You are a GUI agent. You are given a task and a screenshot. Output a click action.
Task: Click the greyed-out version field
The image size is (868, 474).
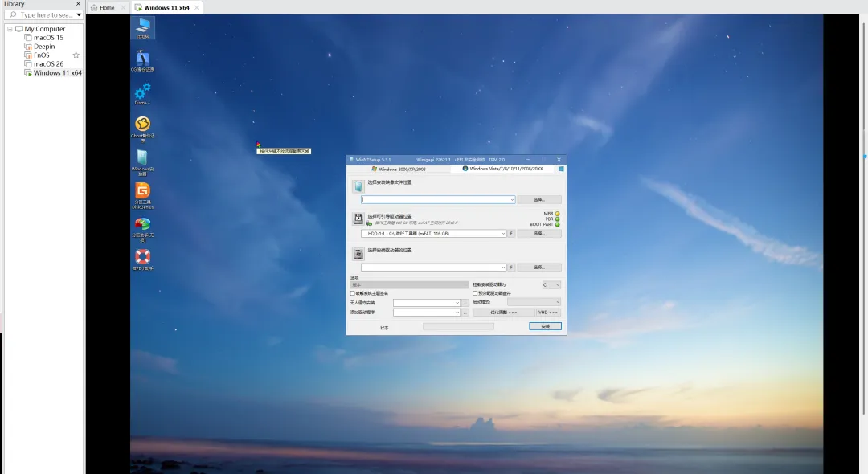(410, 285)
